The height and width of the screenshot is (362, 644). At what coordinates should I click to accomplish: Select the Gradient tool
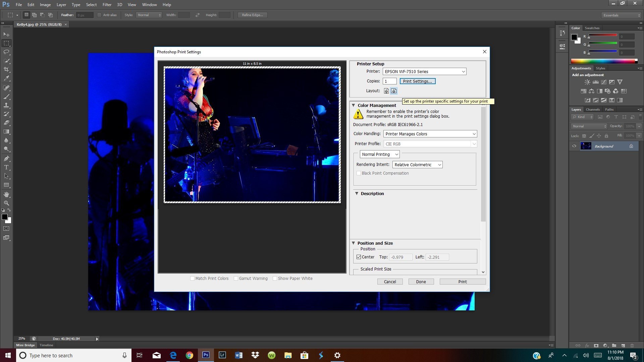6,131
